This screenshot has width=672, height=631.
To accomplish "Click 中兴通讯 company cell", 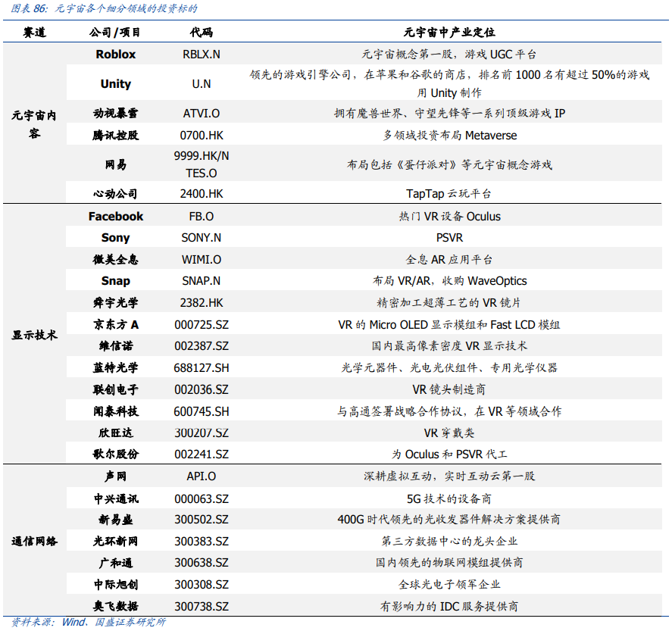I will (115, 498).
